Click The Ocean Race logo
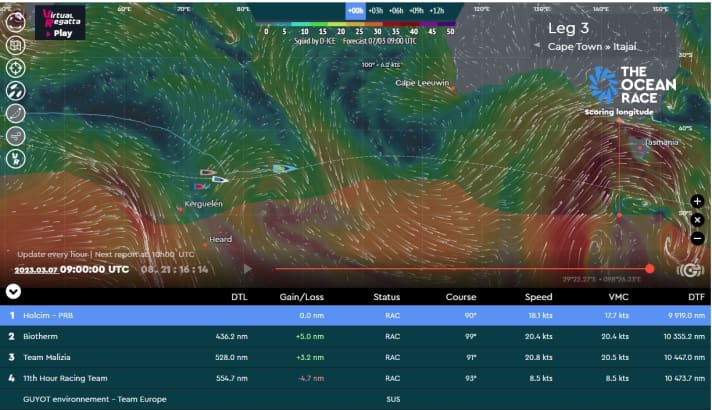The image size is (712, 410). (632, 84)
